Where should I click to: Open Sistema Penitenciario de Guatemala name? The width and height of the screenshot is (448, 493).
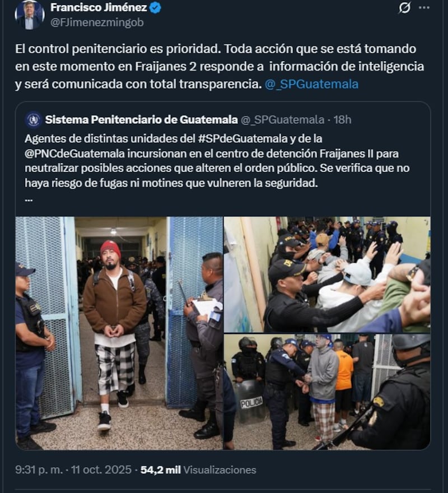click(x=142, y=119)
